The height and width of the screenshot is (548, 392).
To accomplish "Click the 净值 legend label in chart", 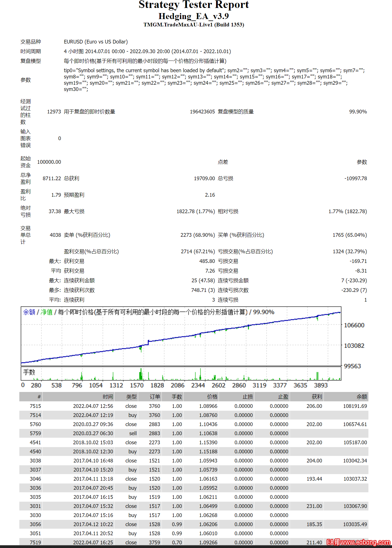I will tap(47, 312).
